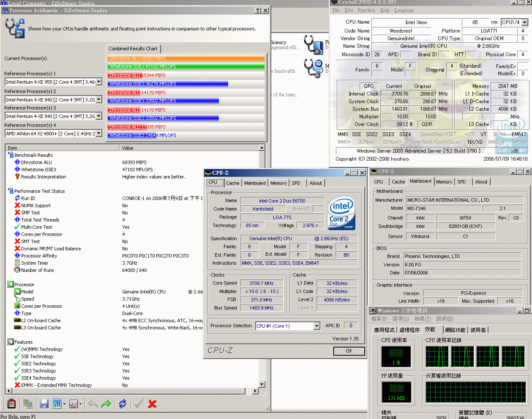
Task: Click the 'MS-7246' model value in CPU-Z
Action: 444,208
